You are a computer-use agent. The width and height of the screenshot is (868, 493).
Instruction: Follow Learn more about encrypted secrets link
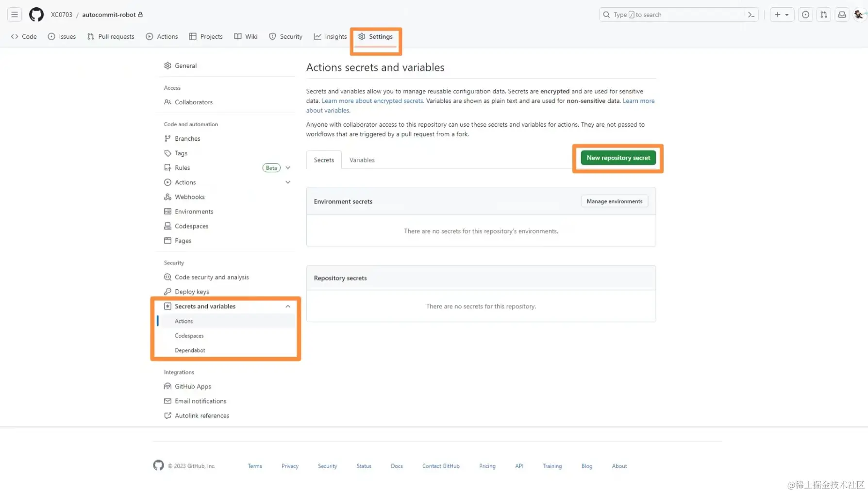coord(372,101)
